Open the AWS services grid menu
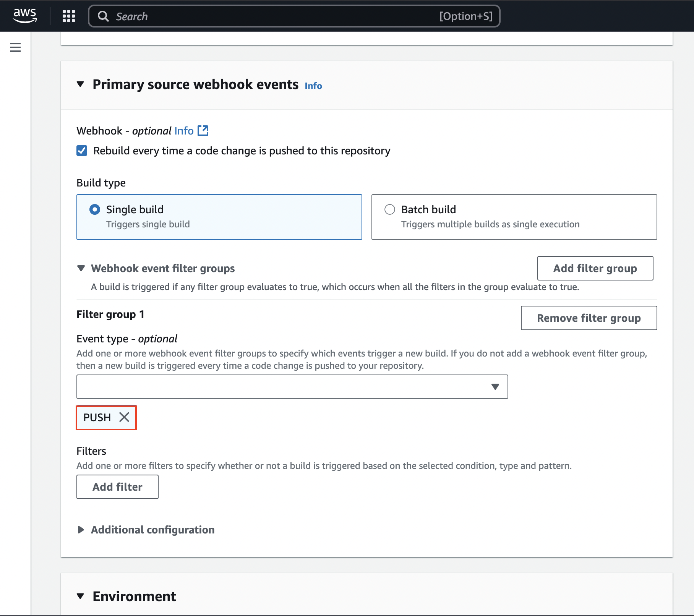This screenshot has width=694, height=616. click(x=69, y=16)
